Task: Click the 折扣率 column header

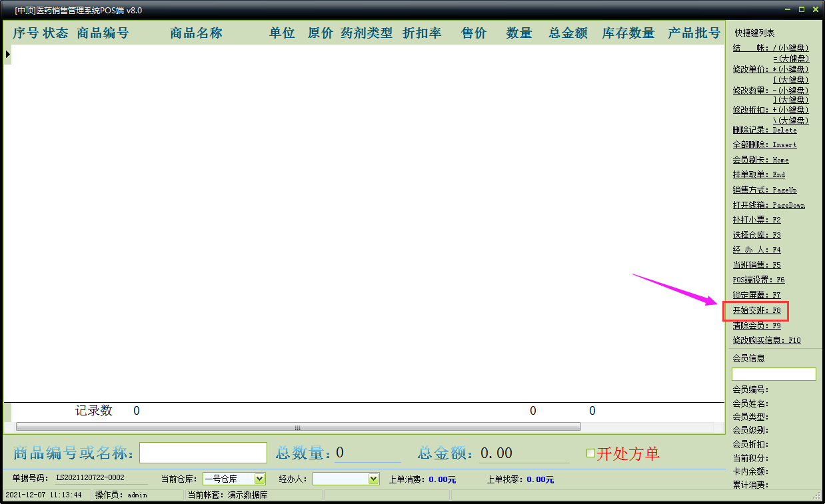Action: [x=422, y=33]
